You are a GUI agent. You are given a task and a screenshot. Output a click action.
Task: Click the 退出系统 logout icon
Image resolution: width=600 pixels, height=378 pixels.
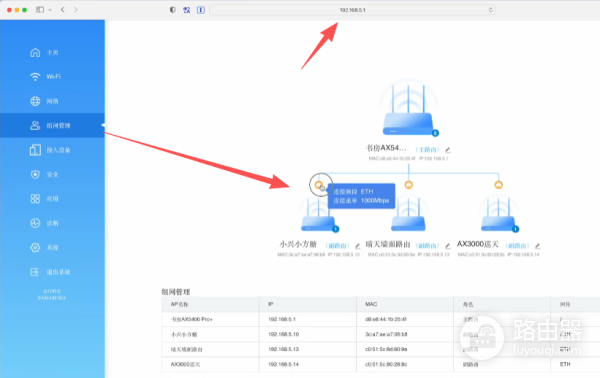point(35,272)
